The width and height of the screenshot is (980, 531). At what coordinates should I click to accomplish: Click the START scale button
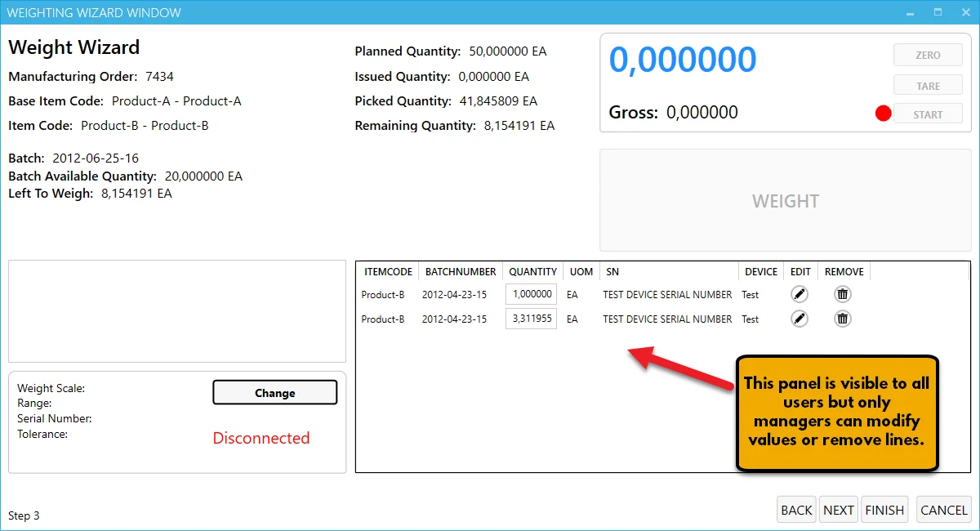928,114
